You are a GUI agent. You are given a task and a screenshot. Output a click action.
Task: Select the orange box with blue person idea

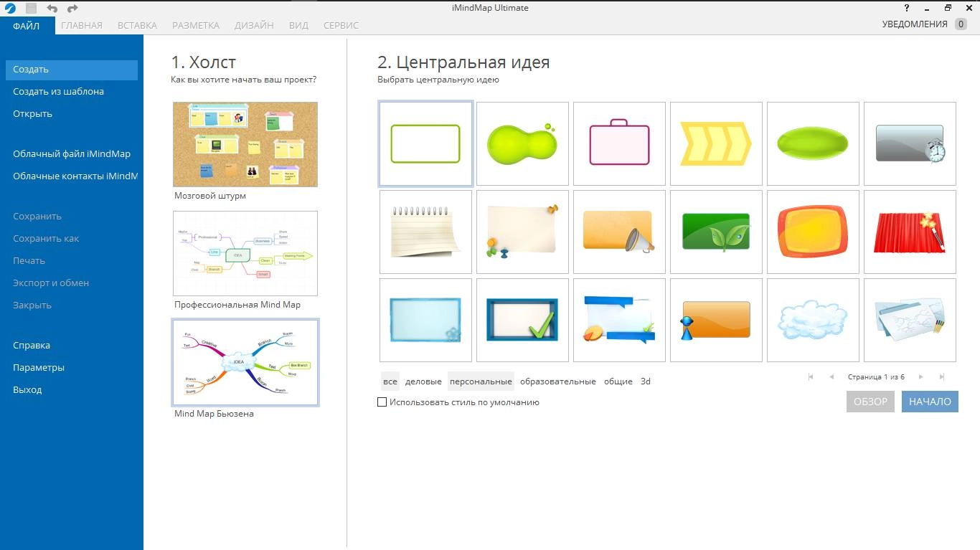(716, 320)
